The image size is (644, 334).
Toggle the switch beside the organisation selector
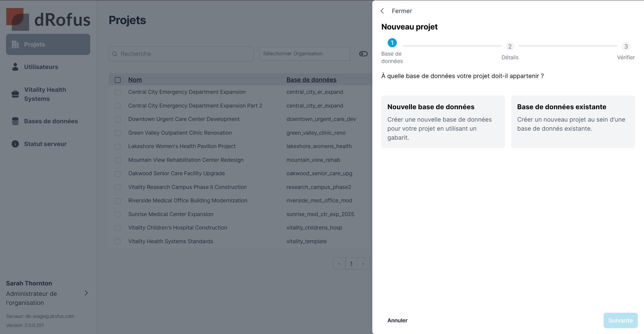[x=363, y=54]
